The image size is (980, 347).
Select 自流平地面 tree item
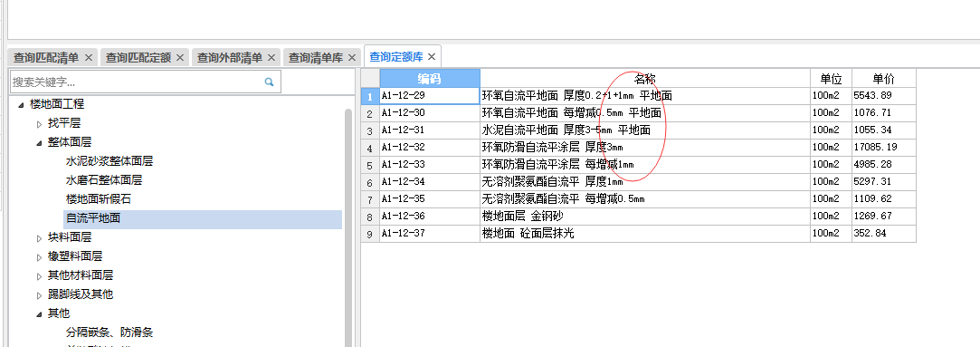[x=92, y=219]
